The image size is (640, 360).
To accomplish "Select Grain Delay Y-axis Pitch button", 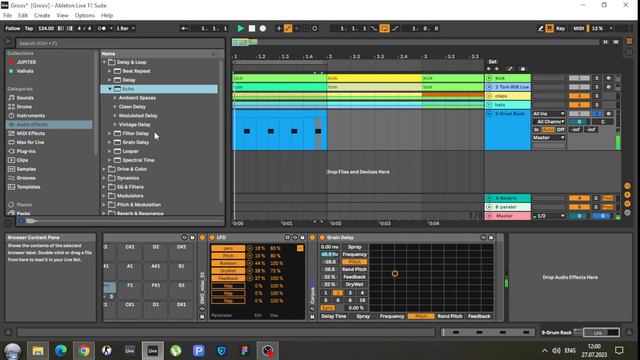I will tap(354, 262).
